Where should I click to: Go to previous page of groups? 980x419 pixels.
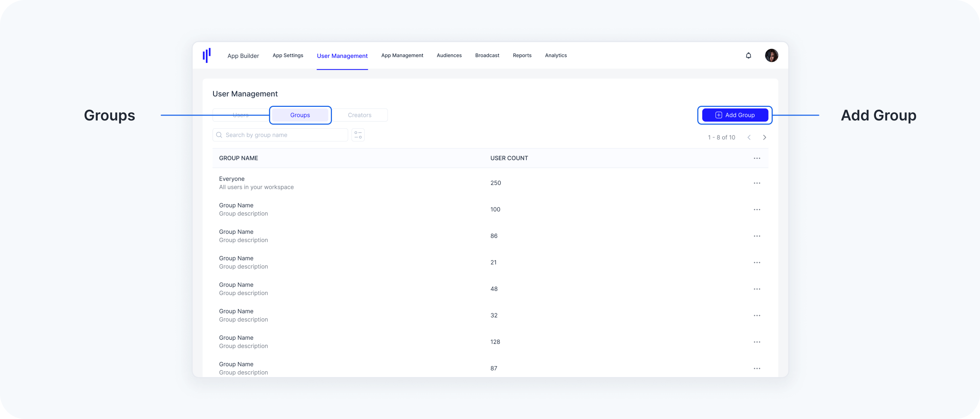tap(749, 137)
